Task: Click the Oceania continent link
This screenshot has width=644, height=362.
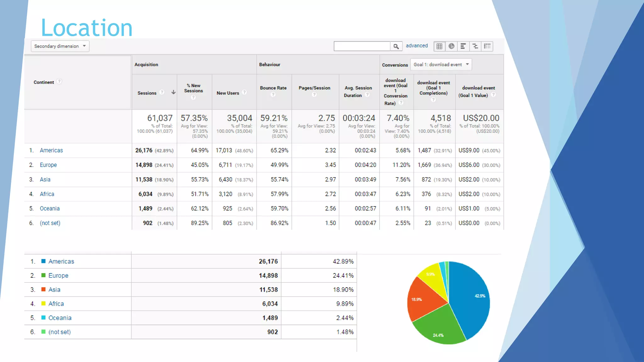Action: (50, 209)
